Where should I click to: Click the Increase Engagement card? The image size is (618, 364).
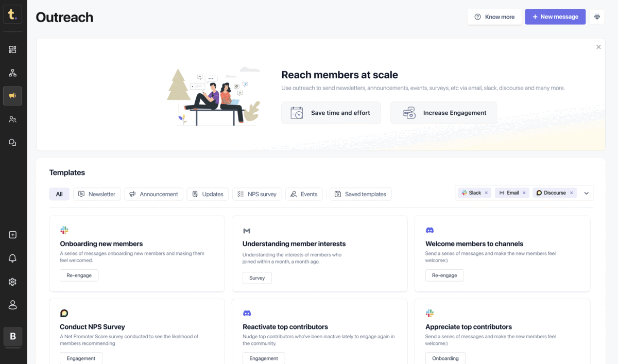(x=443, y=113)
